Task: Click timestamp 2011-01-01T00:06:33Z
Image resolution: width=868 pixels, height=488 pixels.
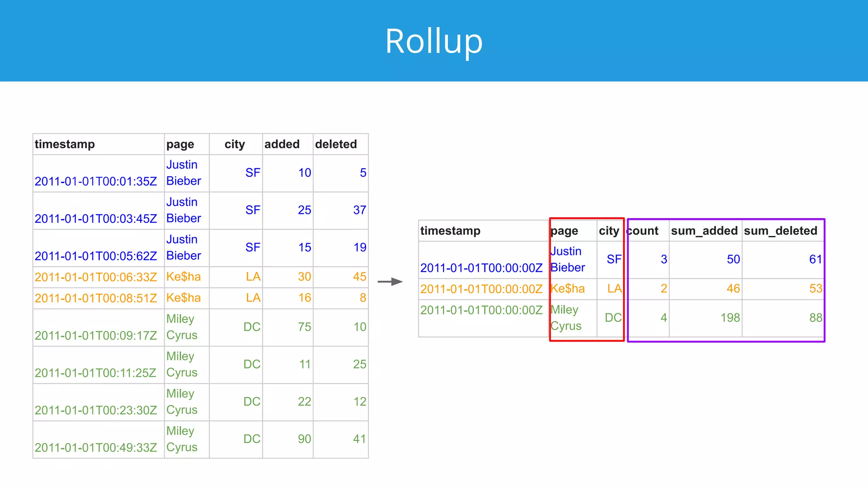Action: [96, 277]
